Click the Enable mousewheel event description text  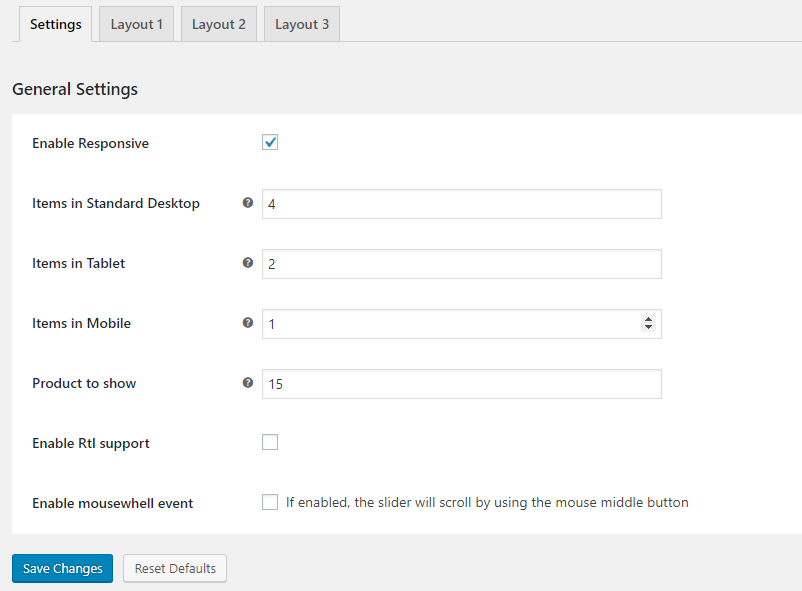coord(487,503)
